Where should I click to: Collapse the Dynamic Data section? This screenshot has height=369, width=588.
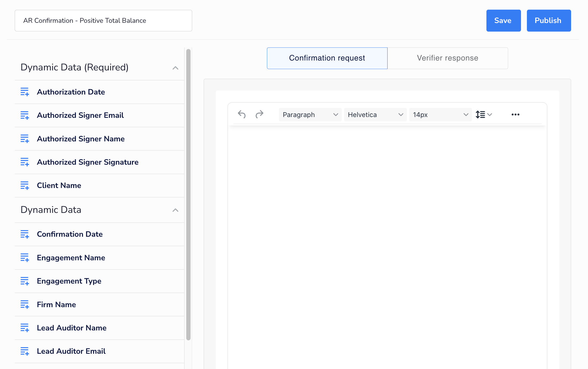[175, 210]
